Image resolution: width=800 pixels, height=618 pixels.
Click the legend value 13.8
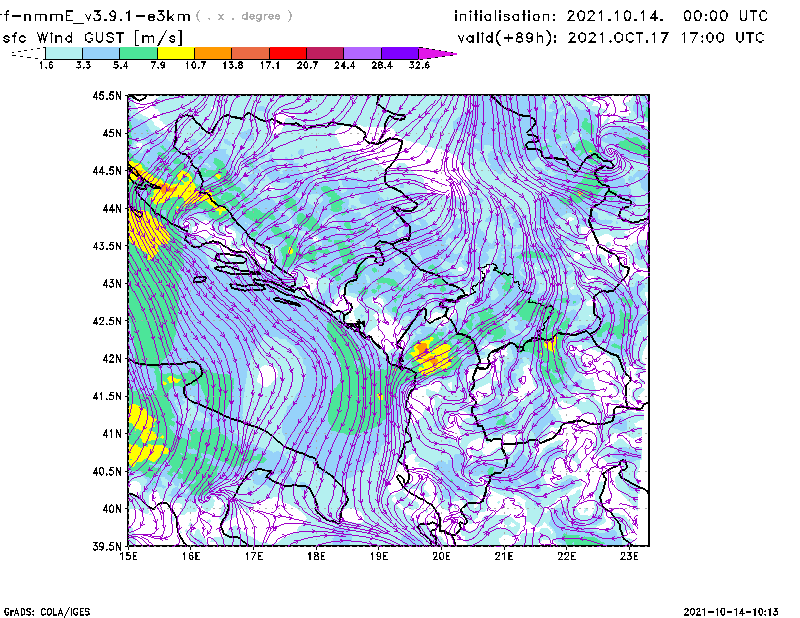tap(233, 65)
